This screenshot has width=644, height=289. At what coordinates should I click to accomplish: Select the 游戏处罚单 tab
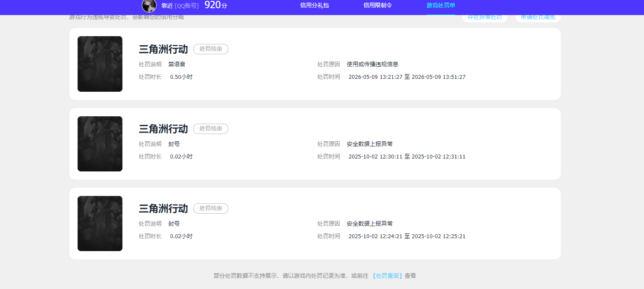pos(441,5)
